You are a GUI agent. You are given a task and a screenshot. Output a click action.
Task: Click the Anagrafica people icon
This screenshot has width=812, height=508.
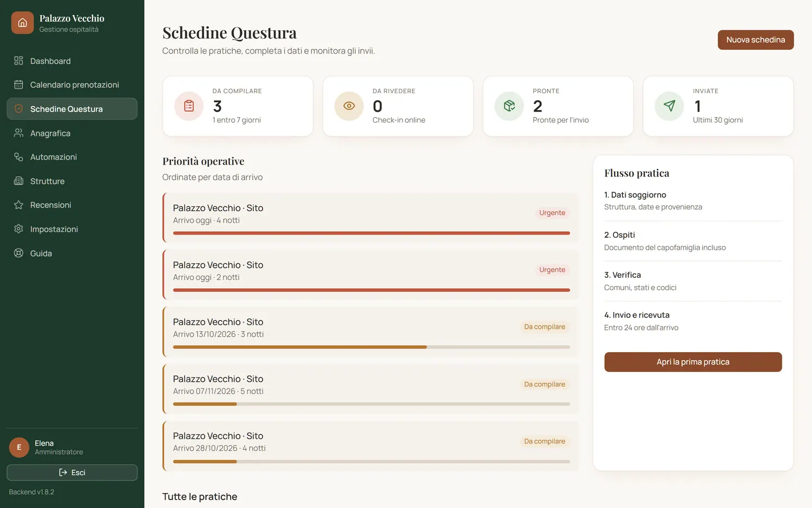[x=18, y=133]
